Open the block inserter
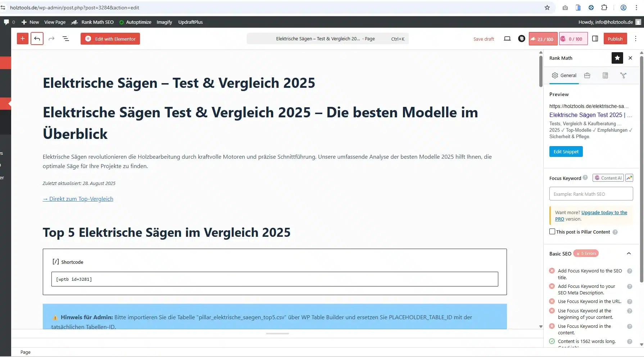The image size is (644, 357). [x=22, y=39]
